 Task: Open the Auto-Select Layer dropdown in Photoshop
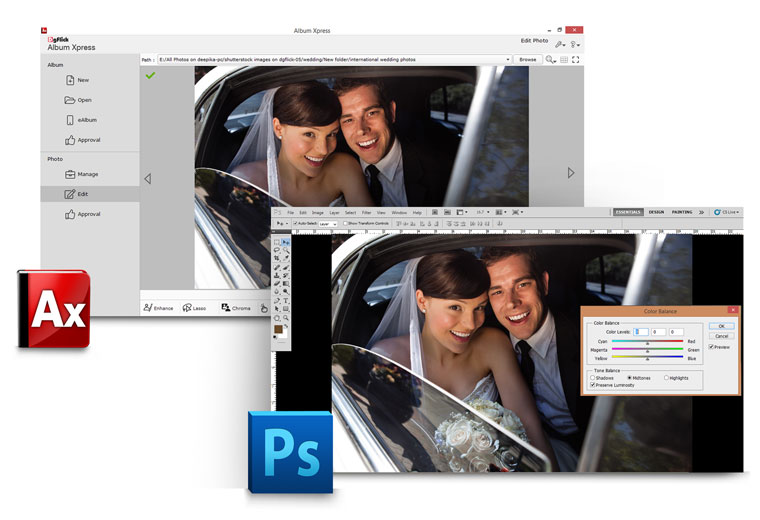pos(329,223)
